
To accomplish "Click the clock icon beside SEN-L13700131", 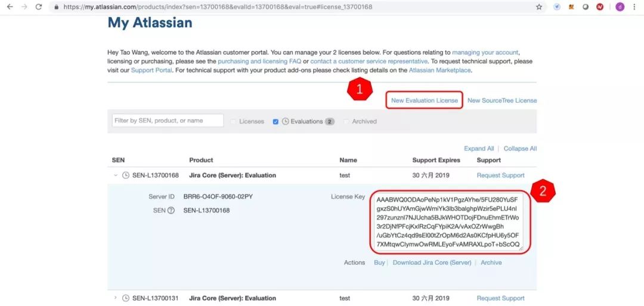I will [x=126, y=298].
